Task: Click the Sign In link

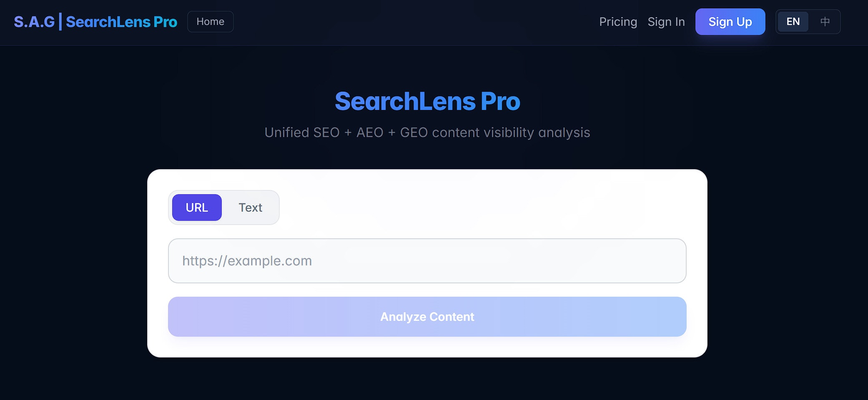Action: (666, 22)
